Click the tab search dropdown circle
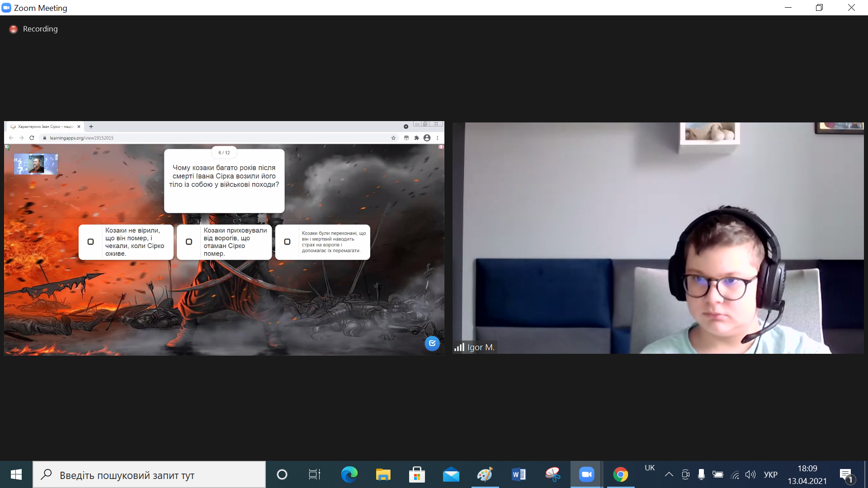 (x=406, y=127)
